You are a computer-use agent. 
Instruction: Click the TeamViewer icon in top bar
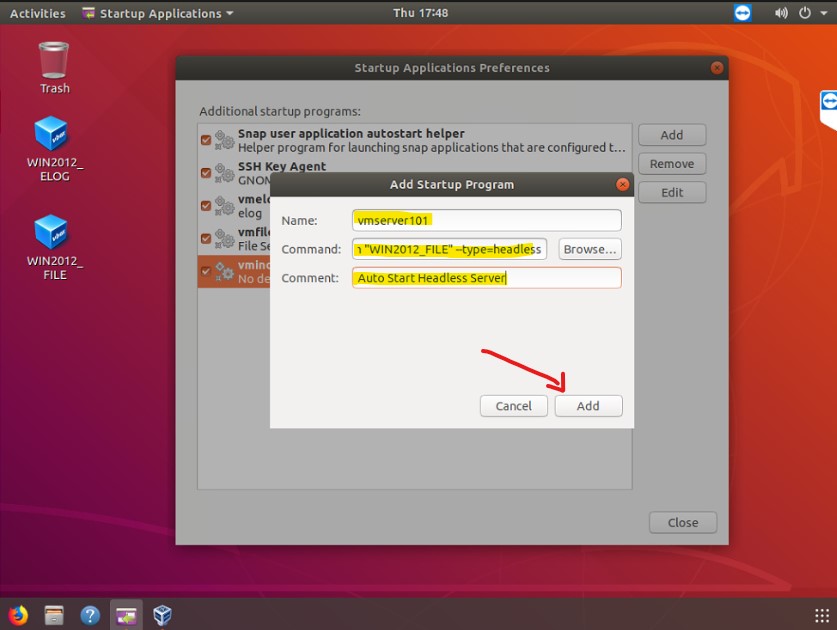pyautogui.click(x=742, y=13)
